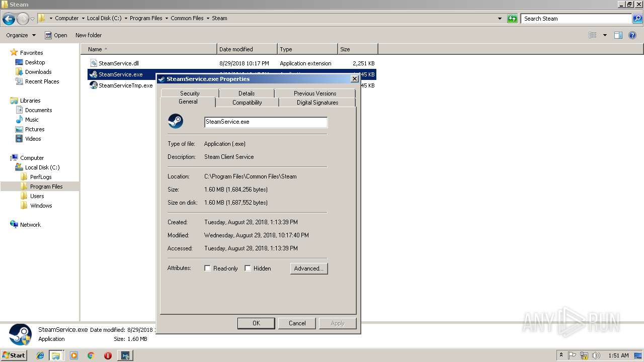The image size is (644, 362).
Task: Expand the Program Files breadcrumb arrow
Action: pos(167,18)
